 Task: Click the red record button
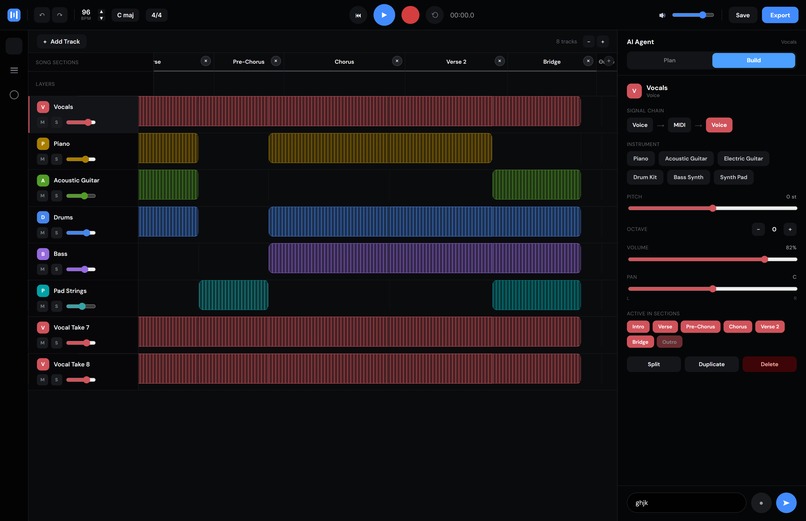click(x=410, y=15)
